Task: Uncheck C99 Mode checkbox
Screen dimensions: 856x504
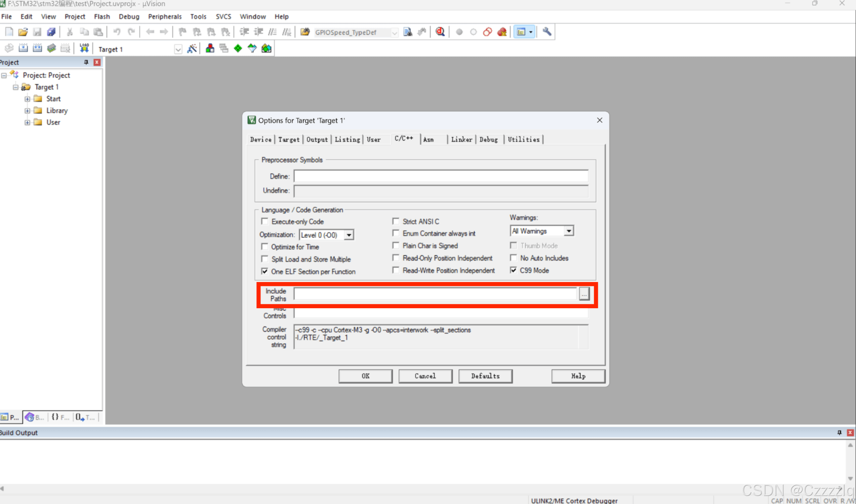Action: (514, 270)
